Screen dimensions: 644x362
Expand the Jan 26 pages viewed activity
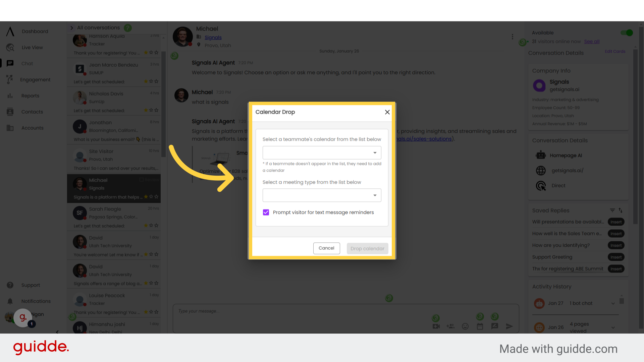coord(613,327)
